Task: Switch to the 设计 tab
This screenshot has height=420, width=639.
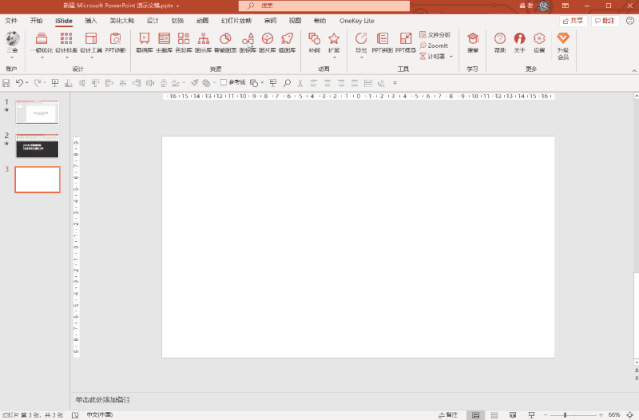Action: pyautogui.click(x=153, y=20)
